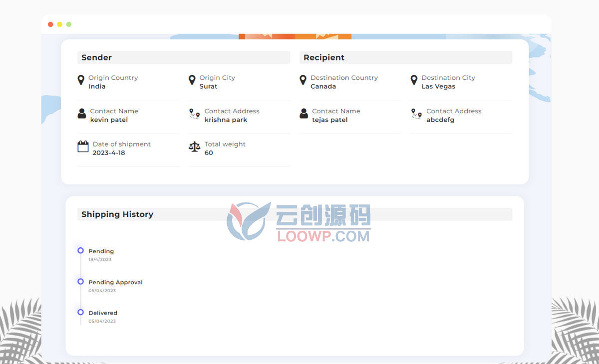Click the 05/04/2023 date under Pending Approval
Screen dimensions: 599x364
pyautogui.click(x=102, y=291)
